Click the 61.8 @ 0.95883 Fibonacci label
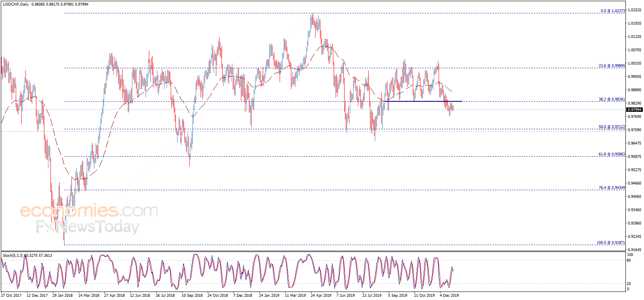The image size is (644, 300). (x=612, y=154)
